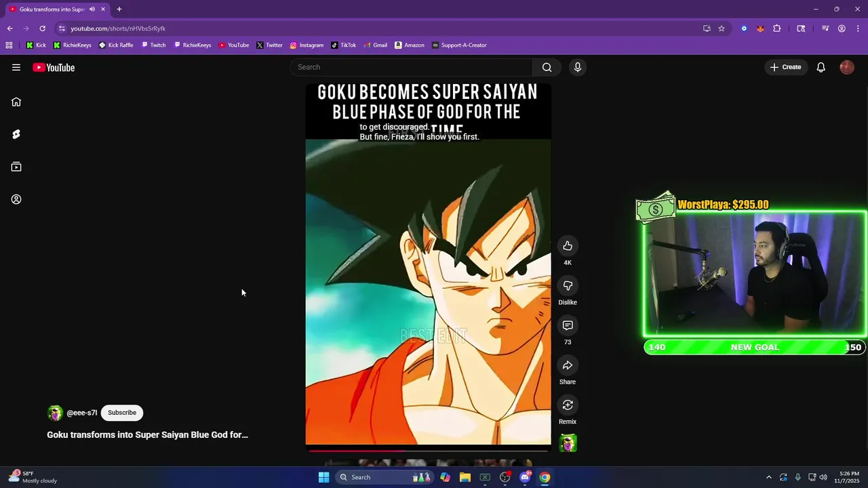This screenshot has height=488, width=868.
Task: Close the Goku transforms tab
Action: click(x=103, y=9)
